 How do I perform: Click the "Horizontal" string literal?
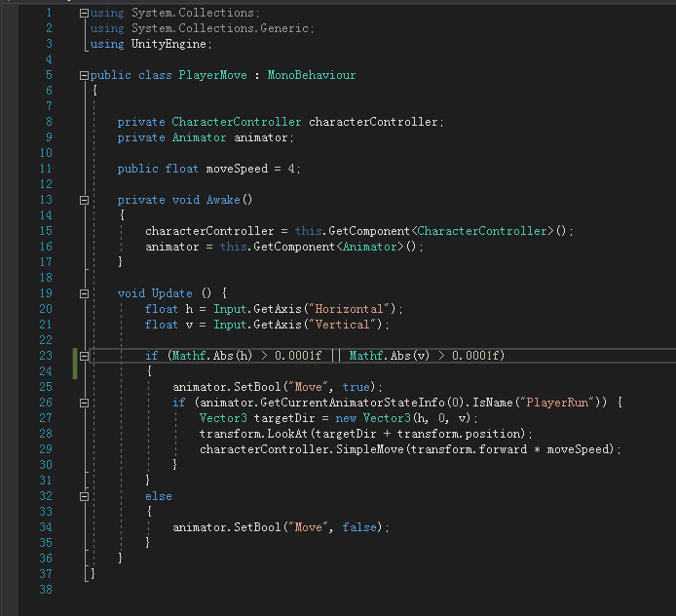coord(349,309)
